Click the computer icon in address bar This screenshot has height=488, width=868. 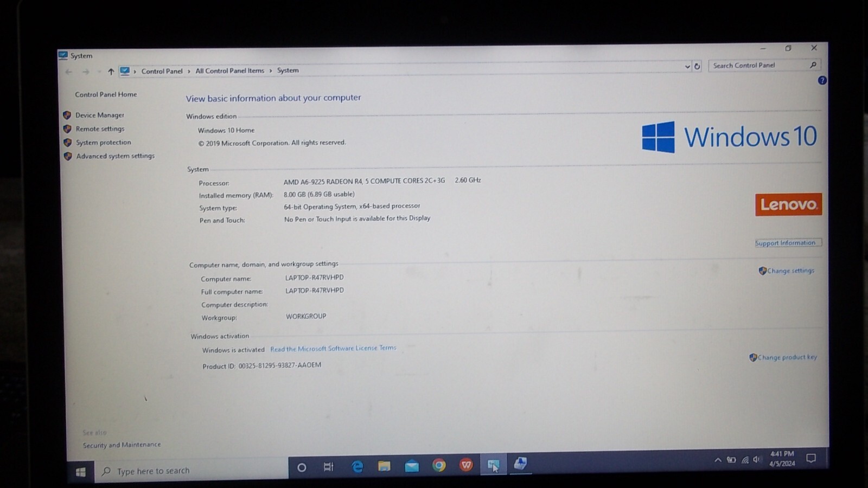(x=125, y=71)
